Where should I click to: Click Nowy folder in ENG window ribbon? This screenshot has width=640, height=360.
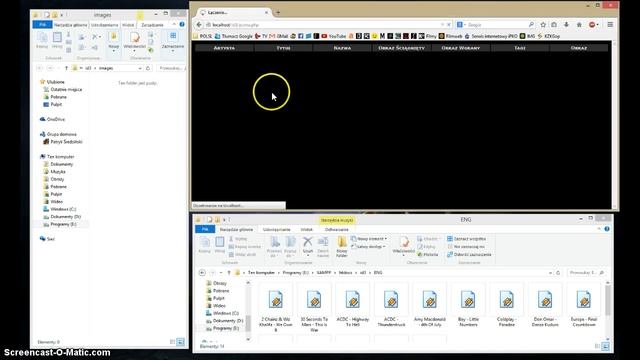[x=342, y=247]
